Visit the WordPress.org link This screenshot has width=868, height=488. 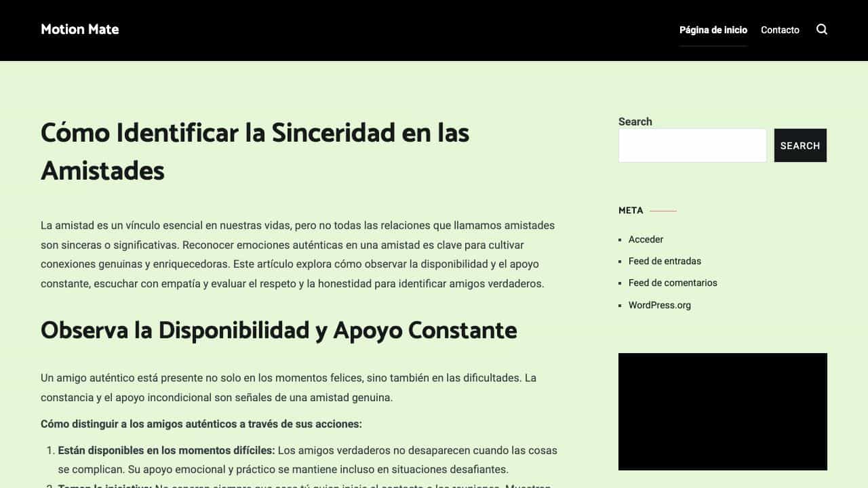(x=660, y=305)
